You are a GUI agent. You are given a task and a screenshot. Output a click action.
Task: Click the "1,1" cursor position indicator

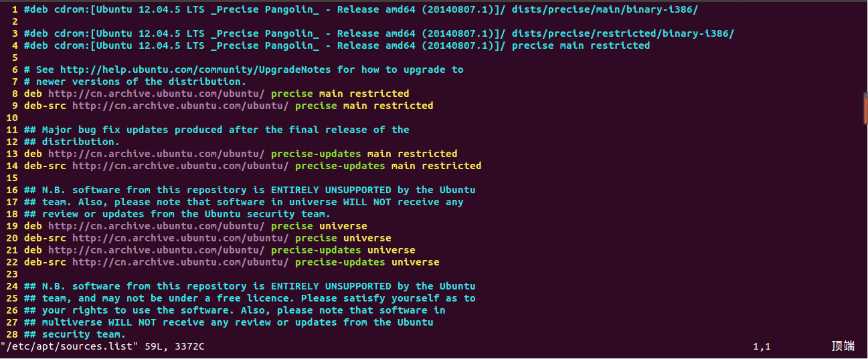point(762,346)
